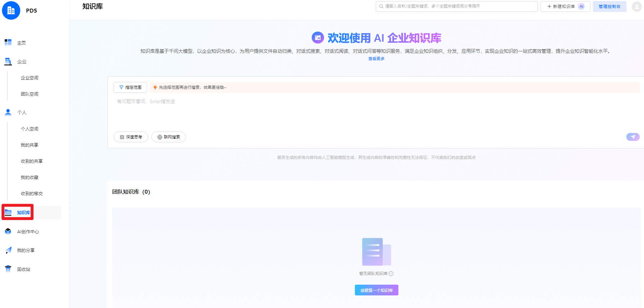Click the PDS logo icon

click(11, 10)
